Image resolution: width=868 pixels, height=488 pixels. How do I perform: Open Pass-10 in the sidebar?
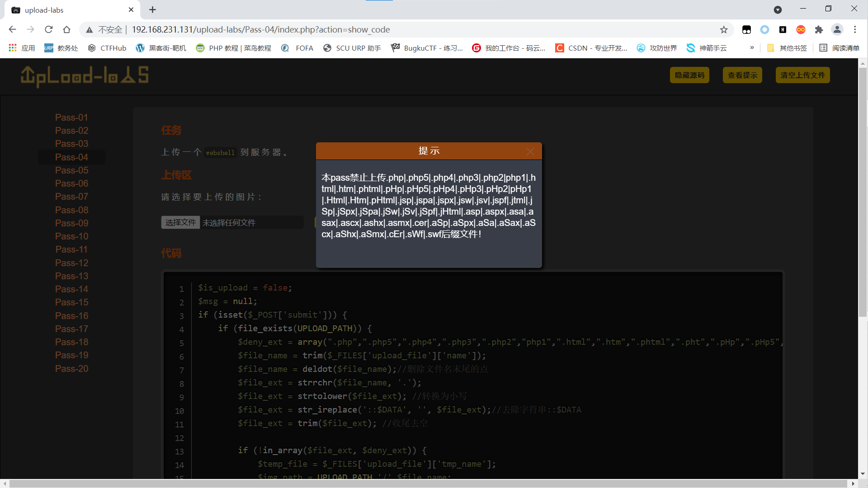coord(71,236)
